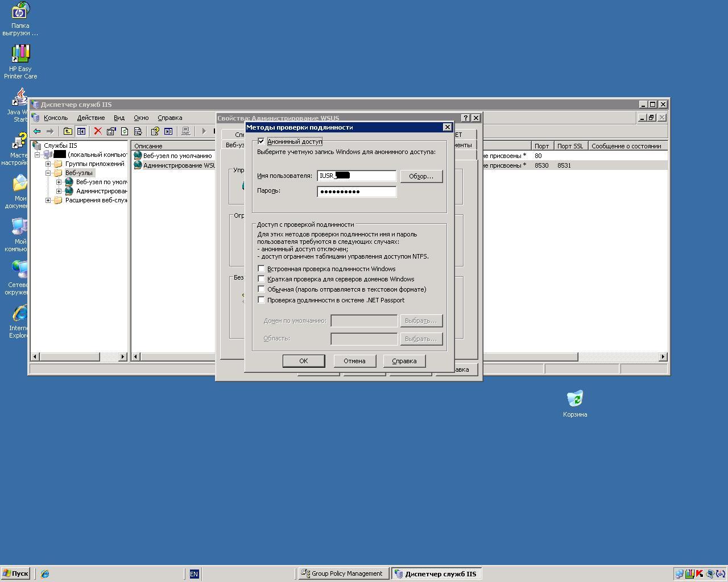The image size is (728, 582).
Task: Open HP Easy Printer Care desktop icon
Action: coord(20,53)
